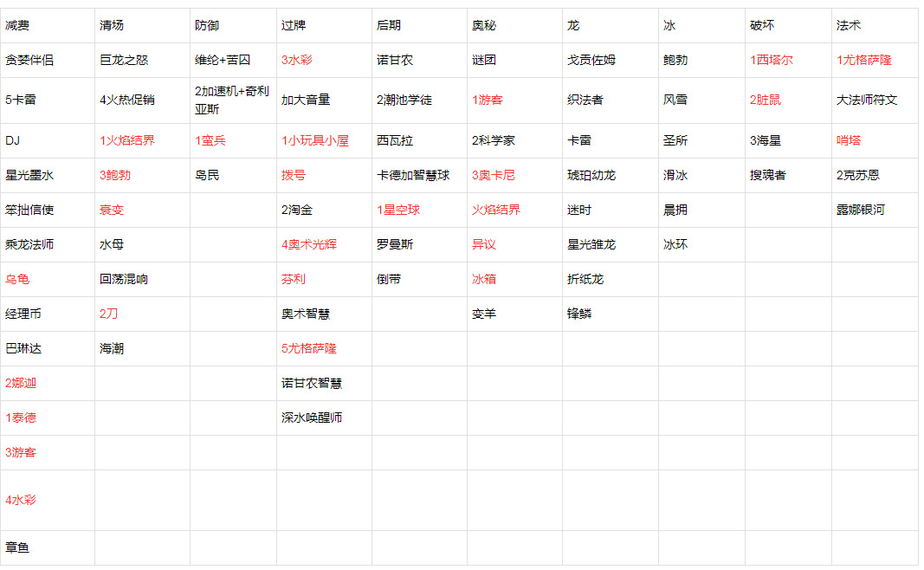Select the 奥秘 column header cell

click(x=484, y=26)
